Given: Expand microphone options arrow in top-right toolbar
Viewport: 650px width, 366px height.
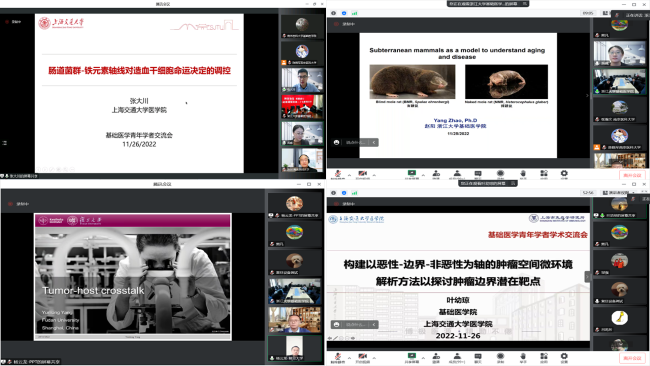Looking at the screenshot, I should (x=349, y=175).
